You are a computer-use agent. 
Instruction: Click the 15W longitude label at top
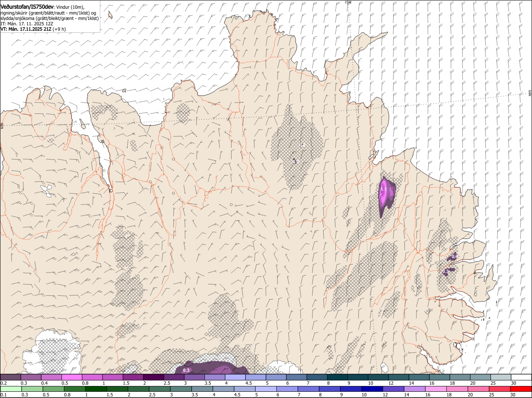348,2
